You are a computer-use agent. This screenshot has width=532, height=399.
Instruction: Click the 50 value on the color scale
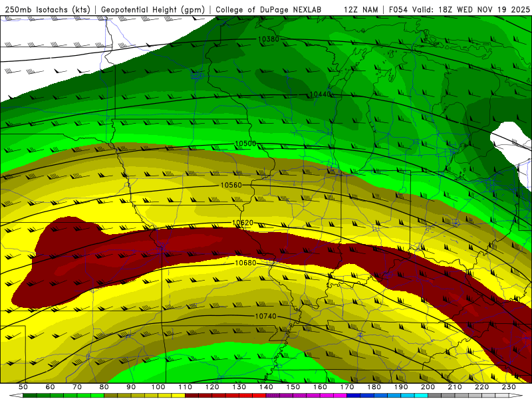click(23, 387)
